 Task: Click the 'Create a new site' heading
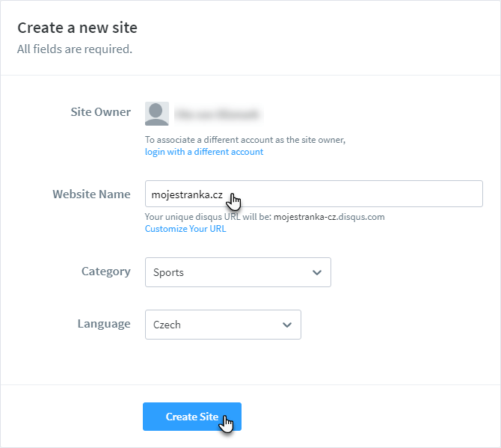[77, 28]
